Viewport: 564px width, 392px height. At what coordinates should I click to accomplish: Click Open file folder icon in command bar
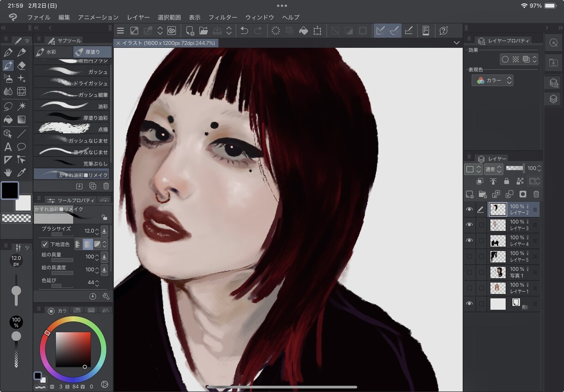click(x=203, y=31)
